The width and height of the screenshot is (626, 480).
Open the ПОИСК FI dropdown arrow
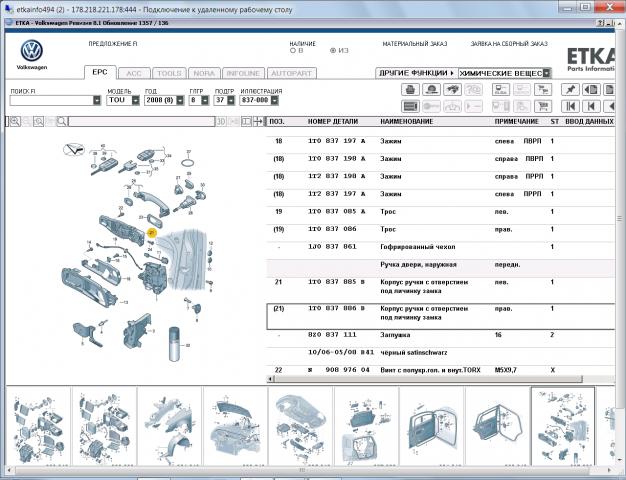click(97, 100)
